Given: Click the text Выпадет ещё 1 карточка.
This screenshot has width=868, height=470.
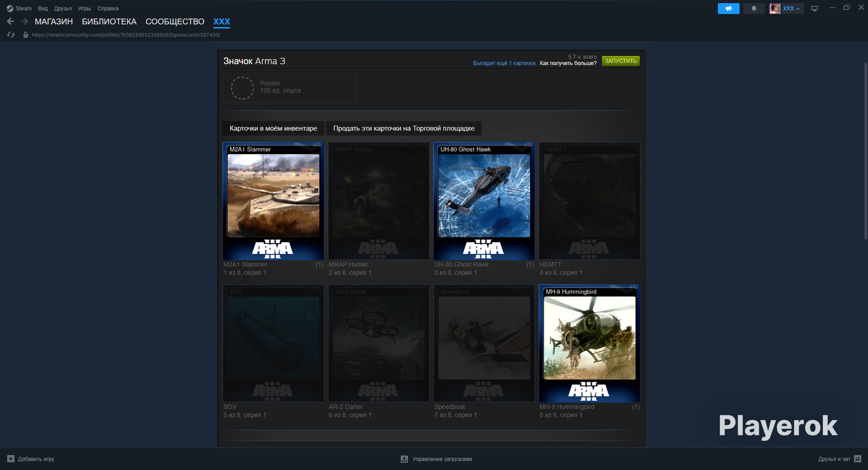Looking at the screenshot, I should tap(505, 63).
